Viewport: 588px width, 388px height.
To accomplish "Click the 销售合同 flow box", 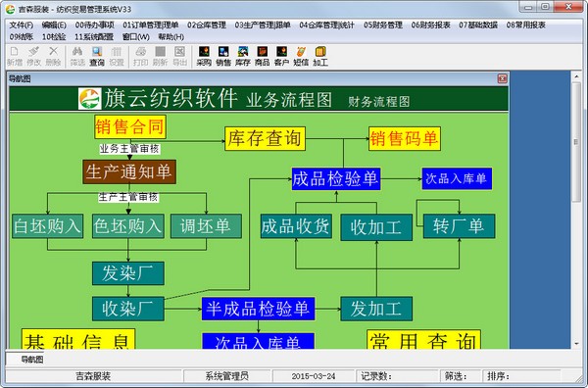I will tap(130, 126).
